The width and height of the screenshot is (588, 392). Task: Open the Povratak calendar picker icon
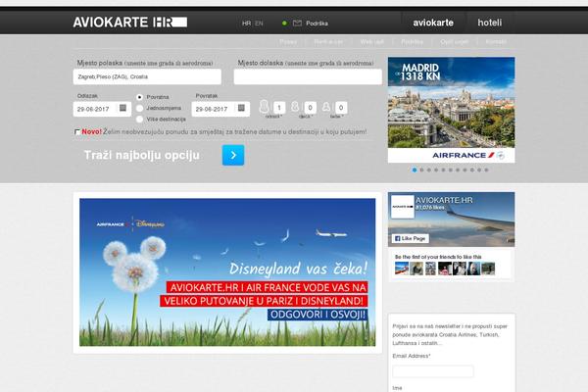(241, 108)
